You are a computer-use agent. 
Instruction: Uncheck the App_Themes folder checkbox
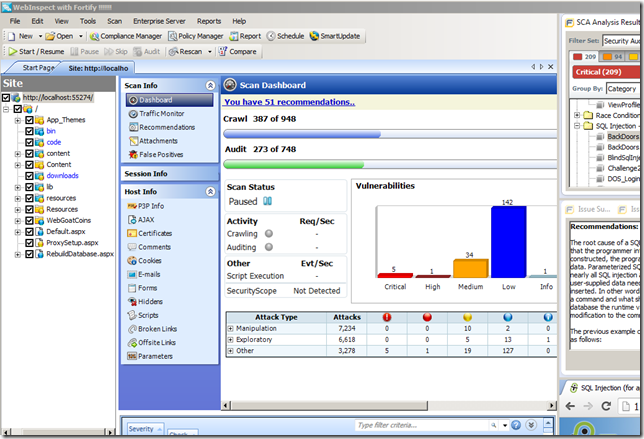click(29, 120)
